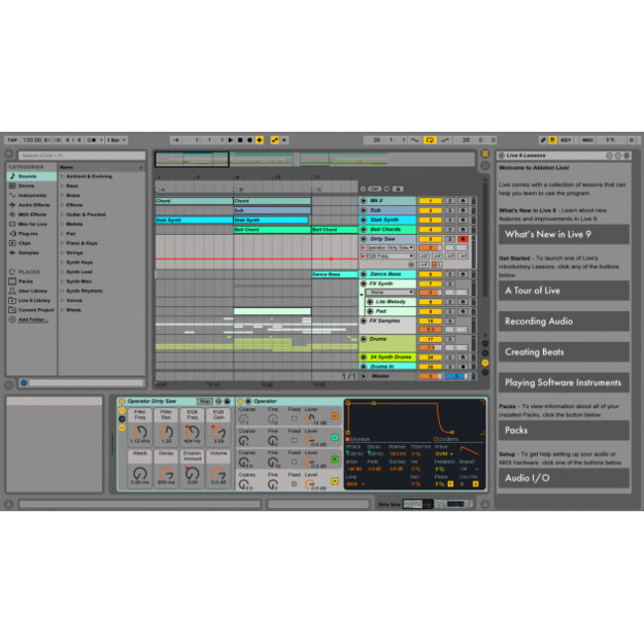Toggle the Follow playback button
The width and height of the screenshot is (644, 644).
tap(175, 140)
